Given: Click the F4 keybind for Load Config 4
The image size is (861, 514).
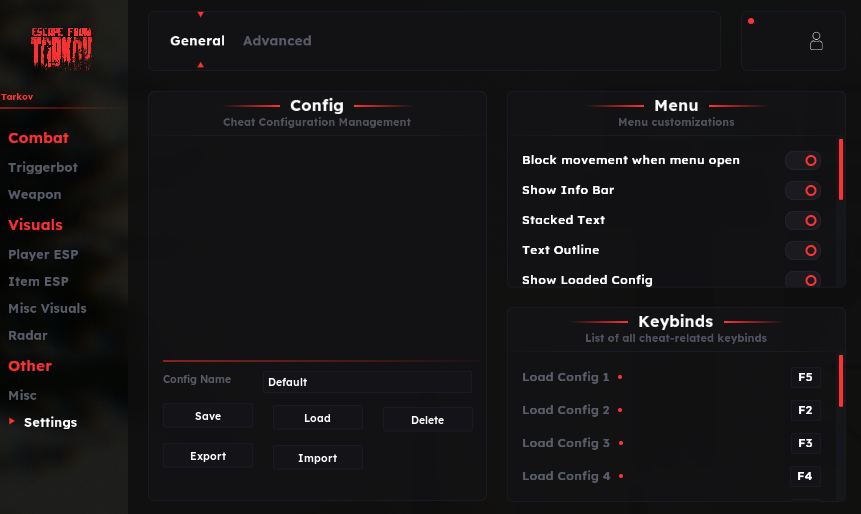Looking at the screenshot, I should click(805, 476).
